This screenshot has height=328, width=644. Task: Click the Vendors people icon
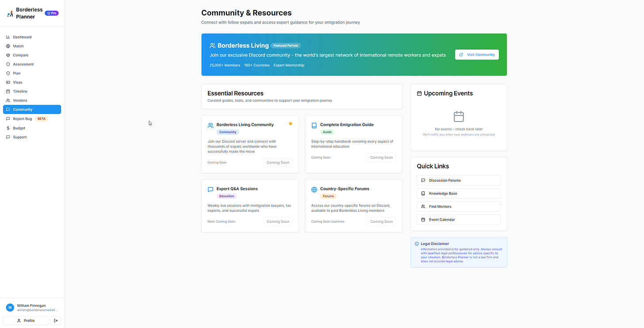tap(8, 100)
